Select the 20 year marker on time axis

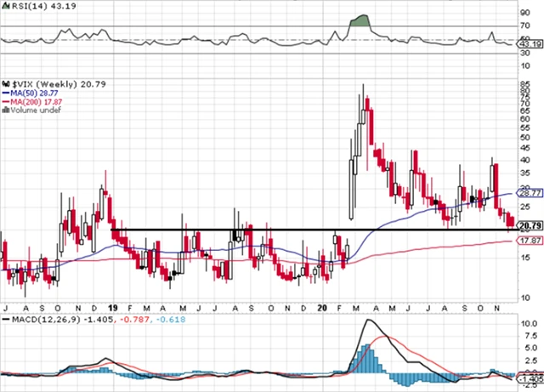pos(321,305)
